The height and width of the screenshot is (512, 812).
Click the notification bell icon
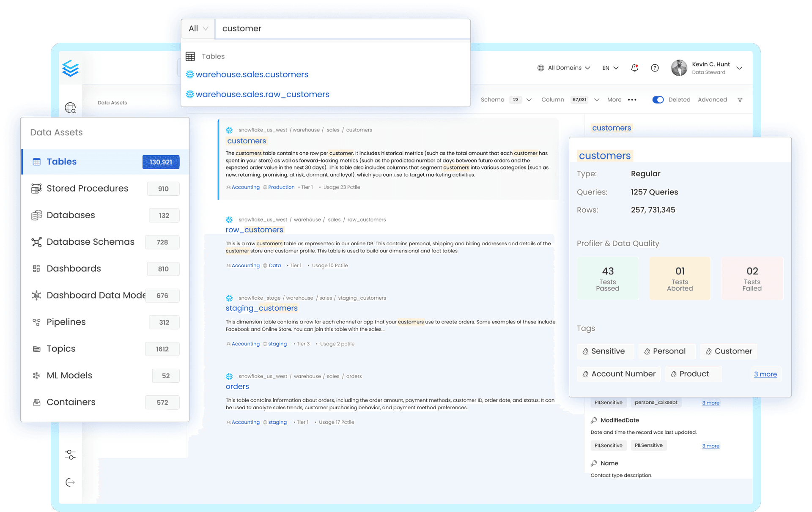pyautogui.click(x=634, y=68)
